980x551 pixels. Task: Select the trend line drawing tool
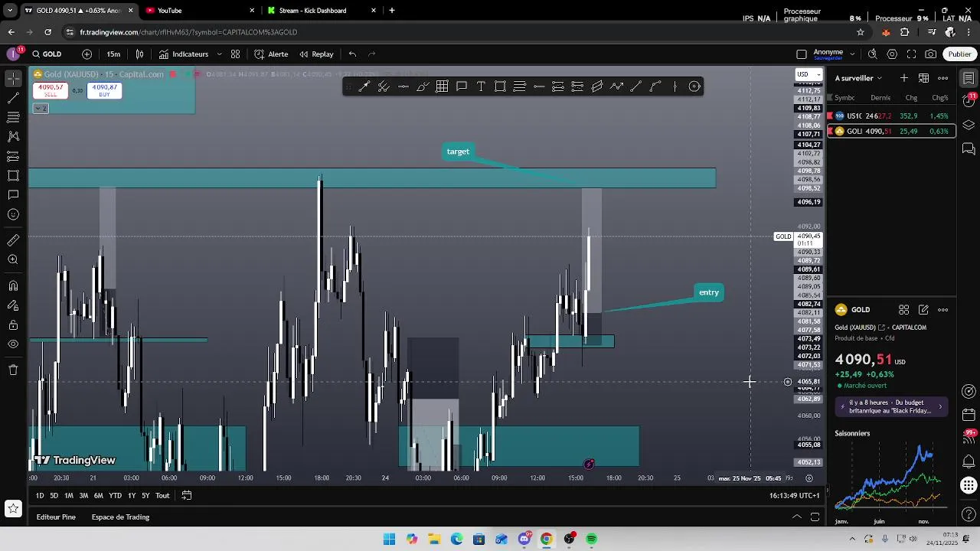tap(13, 98)
